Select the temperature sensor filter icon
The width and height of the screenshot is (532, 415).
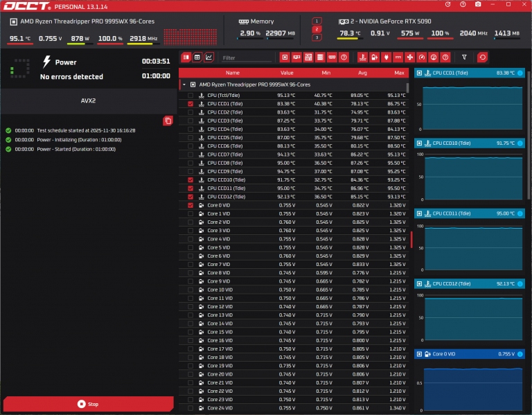click(x=362, y=58)
